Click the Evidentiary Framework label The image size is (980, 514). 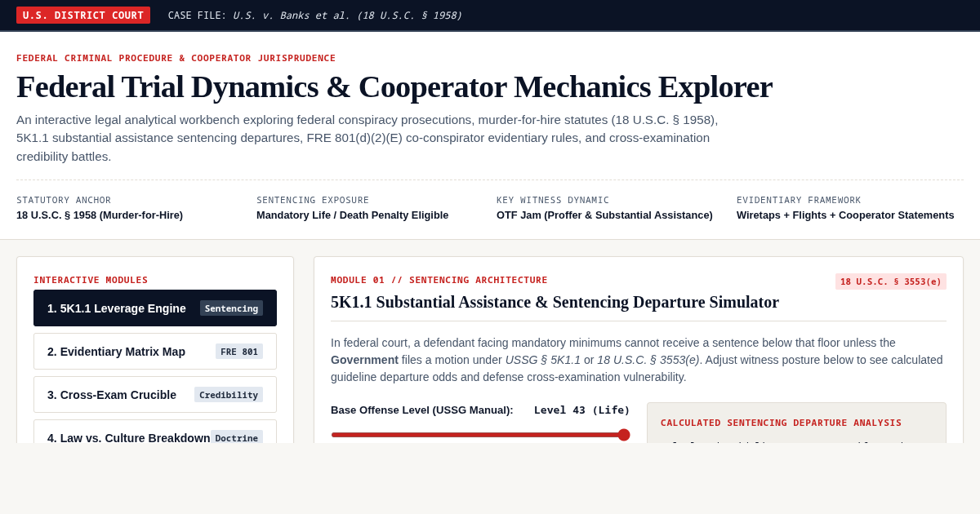tap(799, 200)
